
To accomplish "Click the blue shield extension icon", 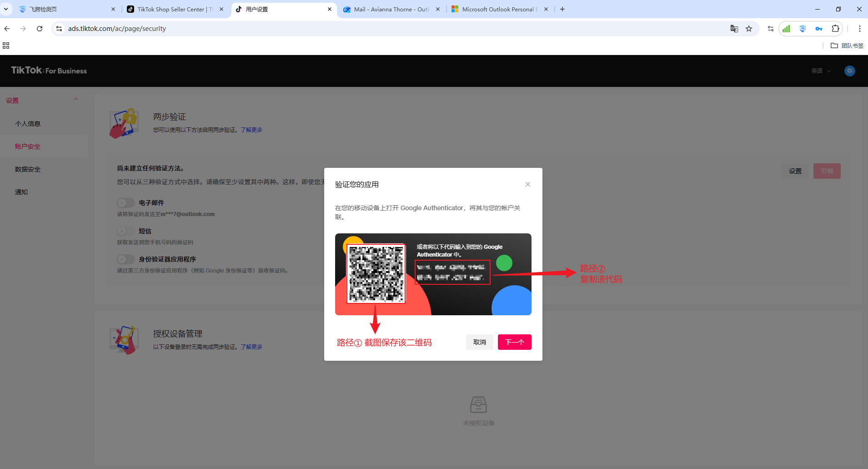I will click(x=803, y=29).
